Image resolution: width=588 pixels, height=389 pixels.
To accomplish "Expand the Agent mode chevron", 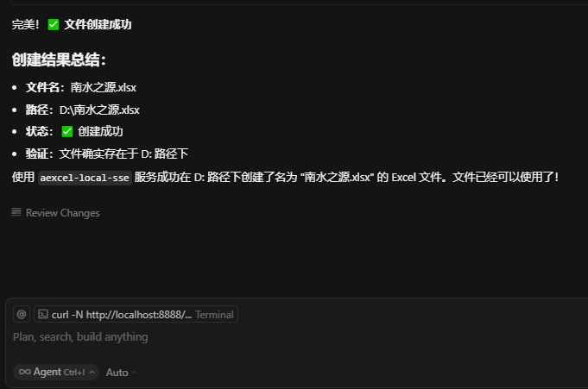I will (x=92, y=372).
